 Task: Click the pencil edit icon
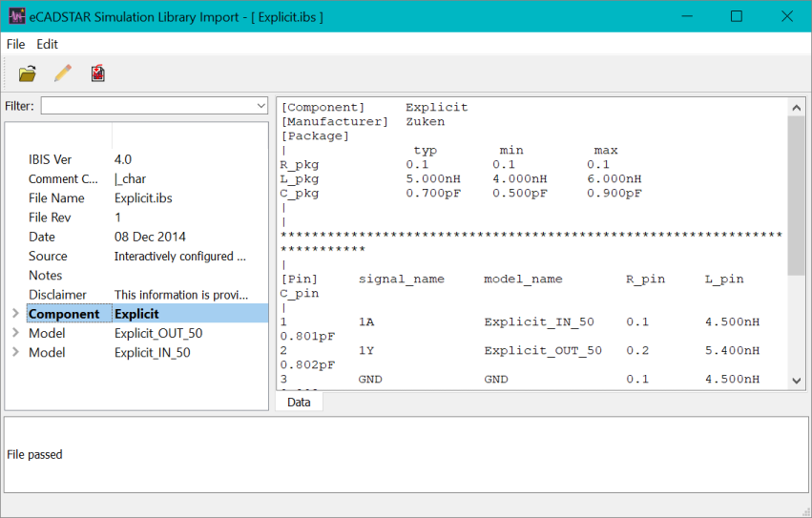[x=63, y=73]
